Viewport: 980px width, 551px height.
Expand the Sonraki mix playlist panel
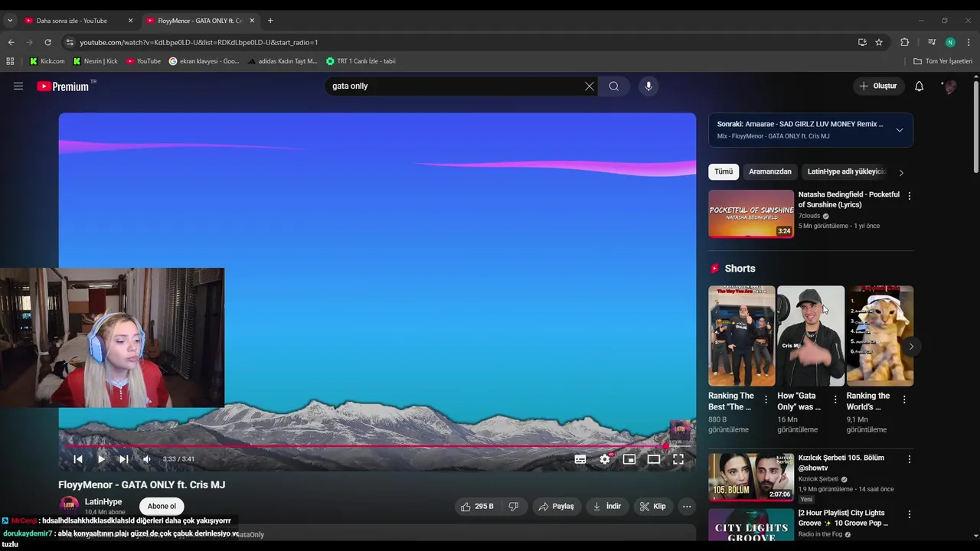[900, 130]
